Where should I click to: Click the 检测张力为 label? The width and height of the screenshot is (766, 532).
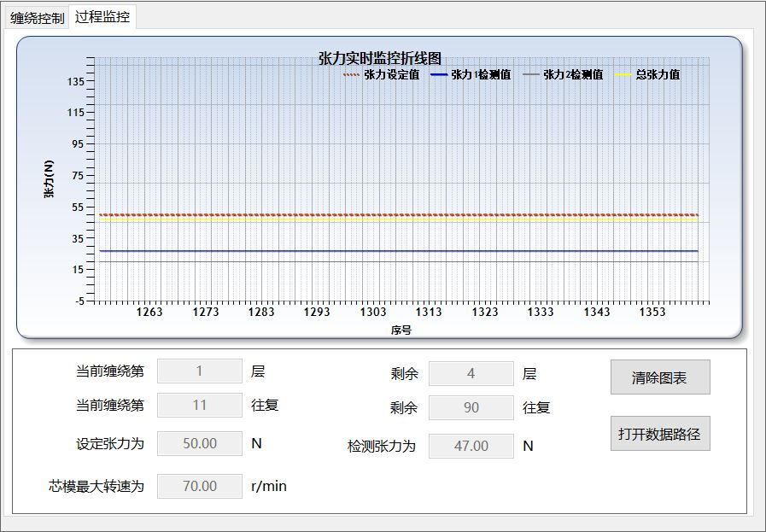pos(382,446)
